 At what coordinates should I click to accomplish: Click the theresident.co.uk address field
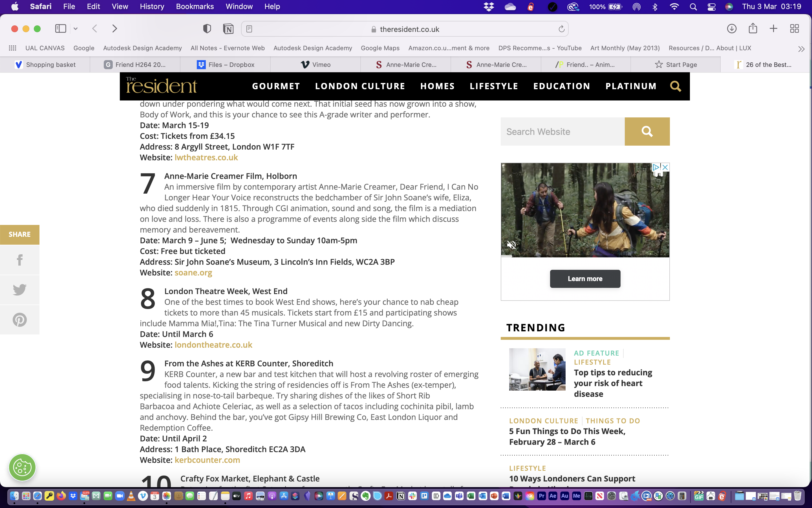[405, 29]
